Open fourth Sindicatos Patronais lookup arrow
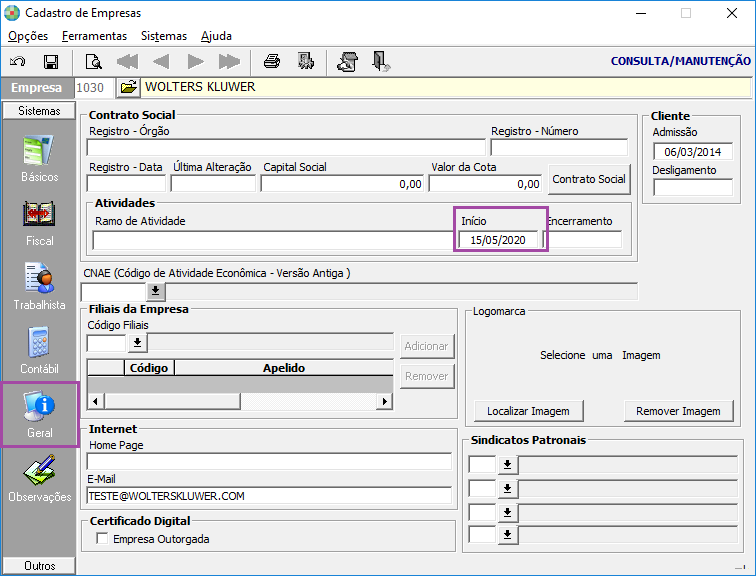Screen dimensions: 756x576 (507, 535)
